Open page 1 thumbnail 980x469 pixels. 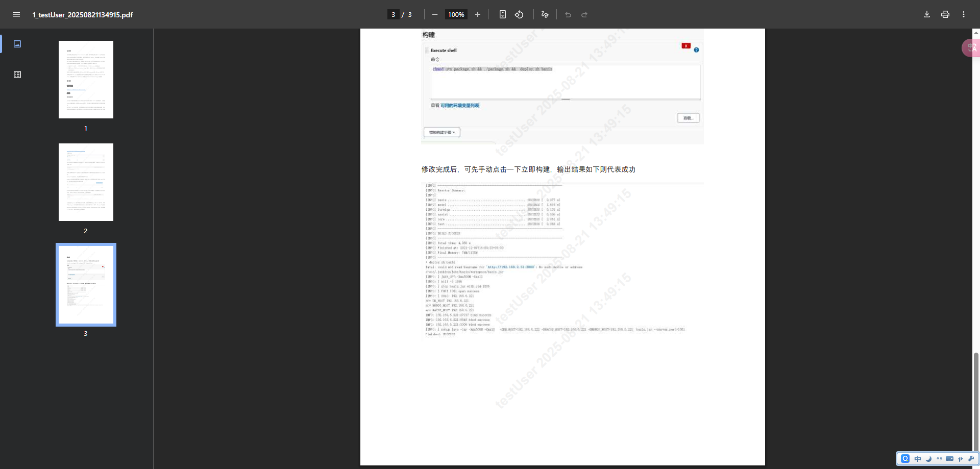coord(86,80)
